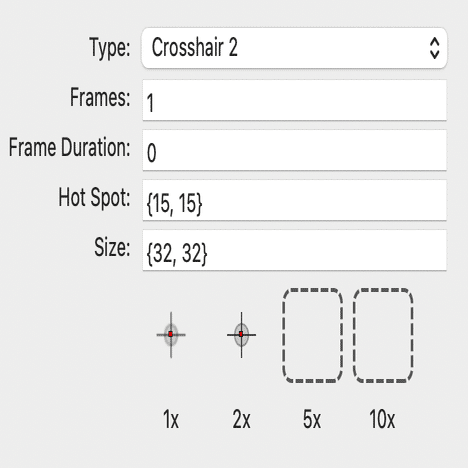Image resolution: width=468 pixels, height=468 pixels.
Task: Click the up-down chevron arrows of Type popup
Action: (434, 48)
